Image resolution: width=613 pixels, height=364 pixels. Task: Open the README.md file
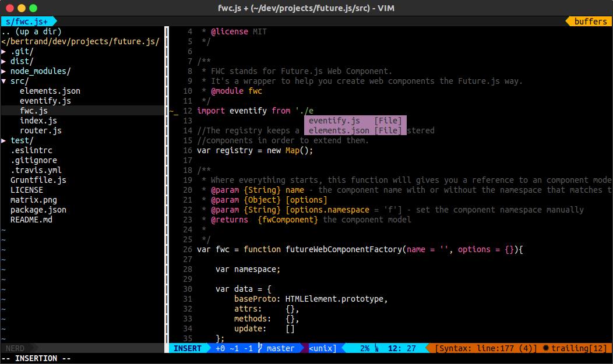pyautogui.click(x=33, y=220)
